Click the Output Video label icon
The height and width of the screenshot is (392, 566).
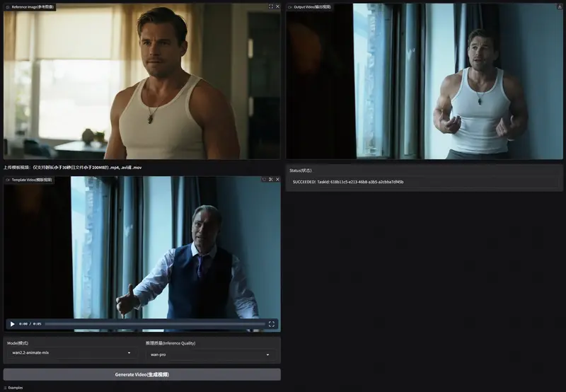(290, 7)
